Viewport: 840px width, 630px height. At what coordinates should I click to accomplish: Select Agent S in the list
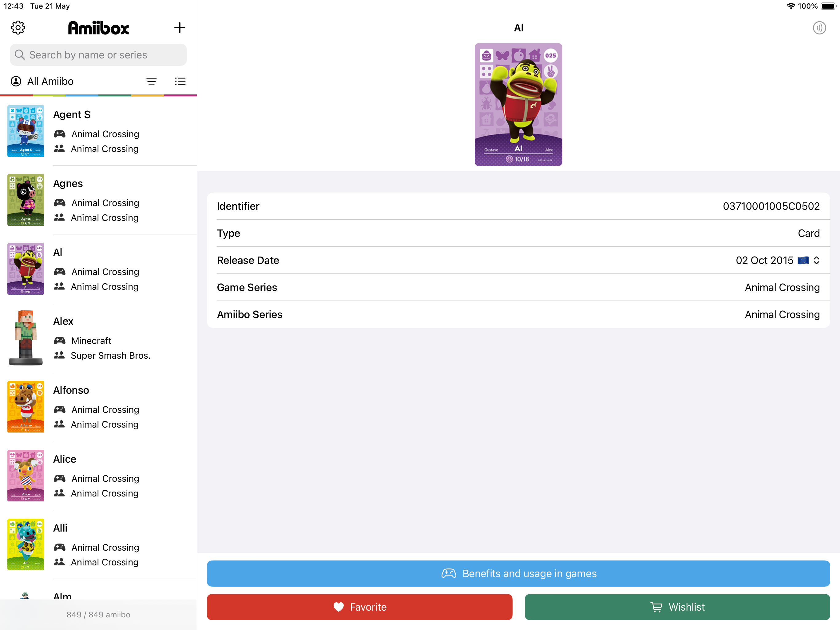[x=98, y=131]
